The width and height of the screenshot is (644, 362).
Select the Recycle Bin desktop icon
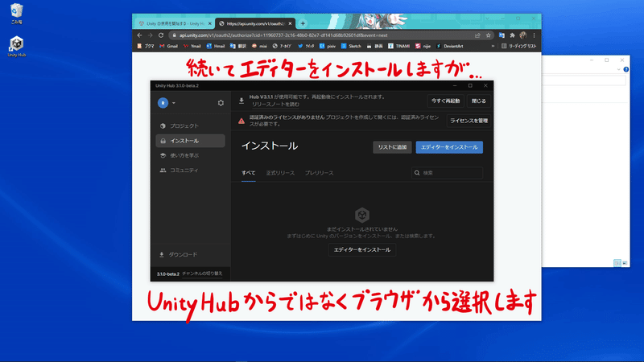coord(16,14)
